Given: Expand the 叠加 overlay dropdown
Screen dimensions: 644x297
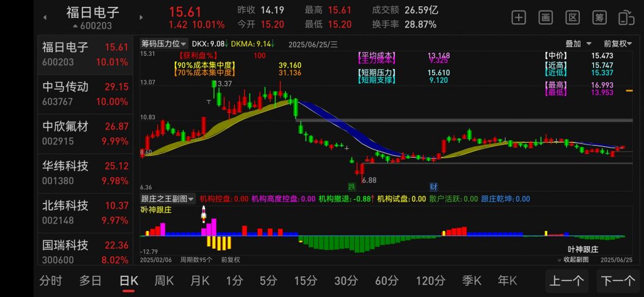Looking at the screenshot, I should point(578,44).
